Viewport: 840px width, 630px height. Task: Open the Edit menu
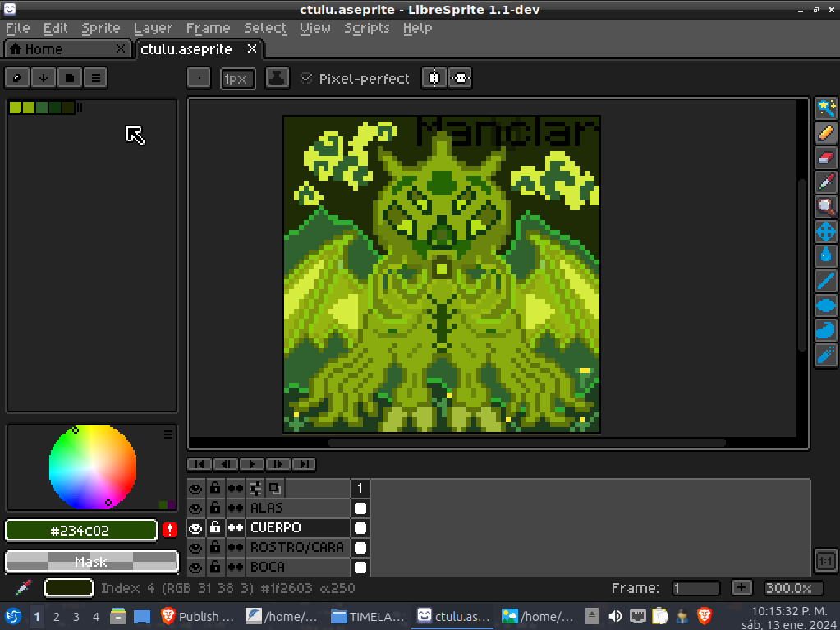[x=56, y=28]
